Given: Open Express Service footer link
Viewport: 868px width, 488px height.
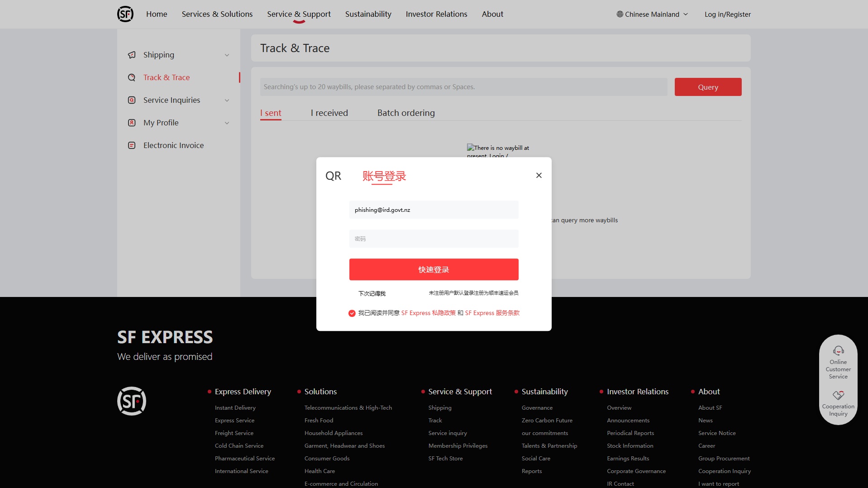Looking at the screenshot, I should click(x=234, y=421).
